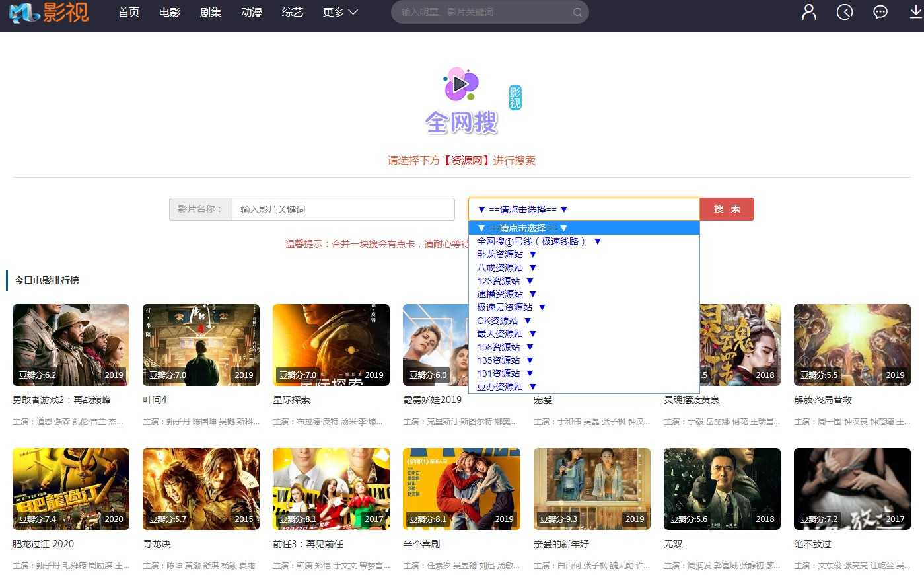Image resolution: width=924 pixels, height=575 pixels.
Task: Click the 灵魂摆渡黄泉 title link
Action: 692,400
